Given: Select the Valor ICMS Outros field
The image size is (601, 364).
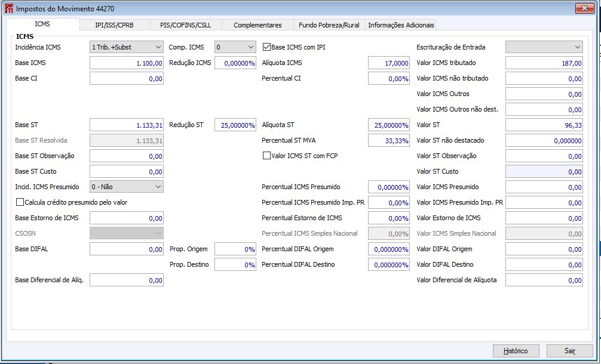Looking at the screenshot, I should [544, 94].
